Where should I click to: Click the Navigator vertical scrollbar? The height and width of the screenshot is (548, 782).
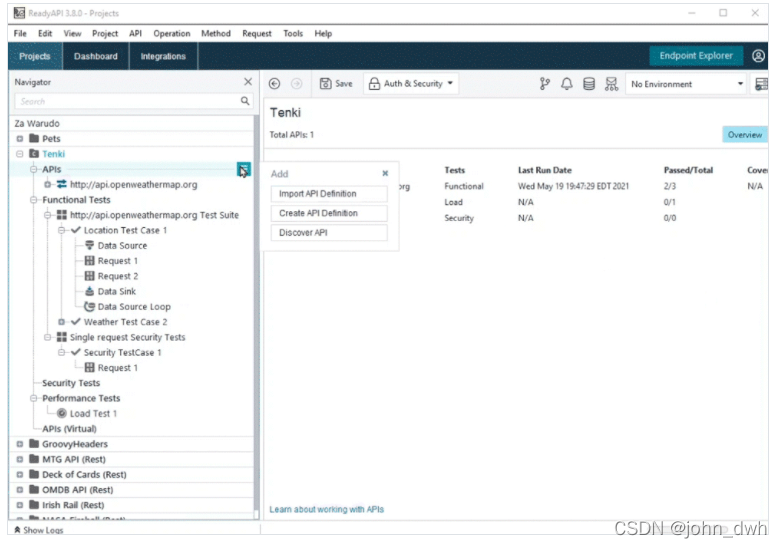256,317
